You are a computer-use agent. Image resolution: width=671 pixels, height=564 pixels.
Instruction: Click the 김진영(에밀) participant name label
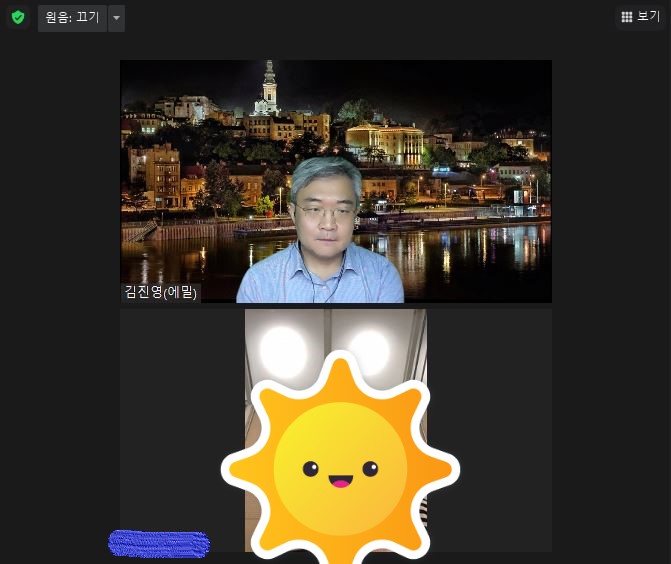click(x=161, y=292)
